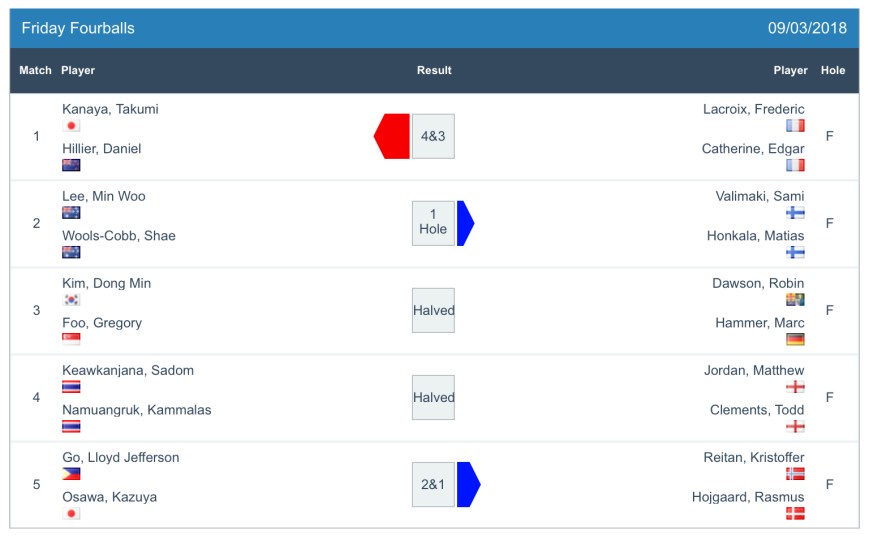Click the Singapore flag under Foo, Gregory
869x536 pixels.
71,339
